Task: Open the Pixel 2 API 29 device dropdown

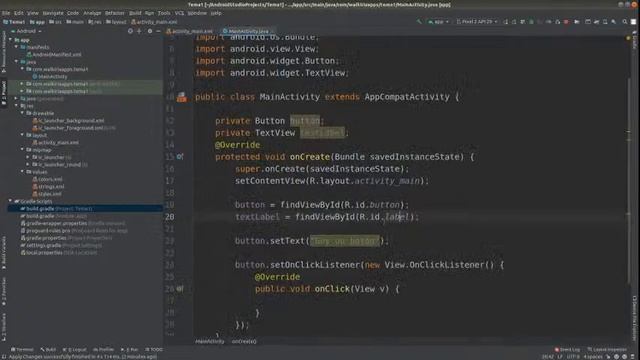Action: click(477, 21)
